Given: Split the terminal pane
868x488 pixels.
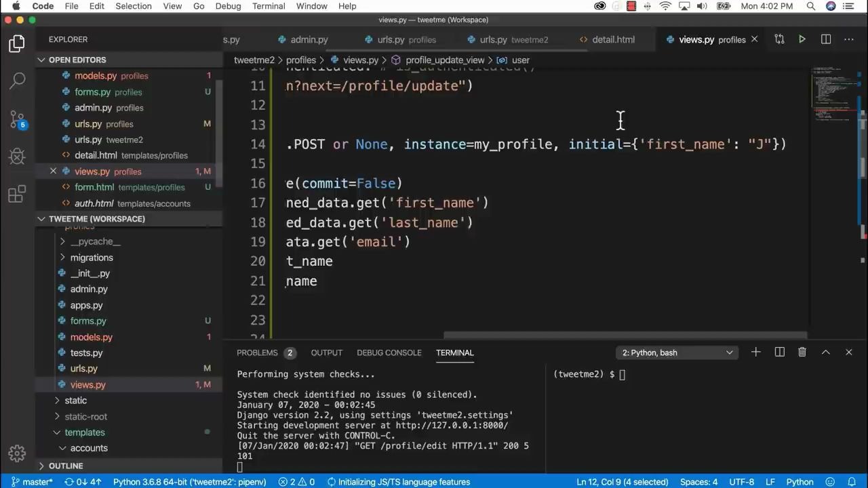Looking at the screenshot, I should (x=779, y=352).
